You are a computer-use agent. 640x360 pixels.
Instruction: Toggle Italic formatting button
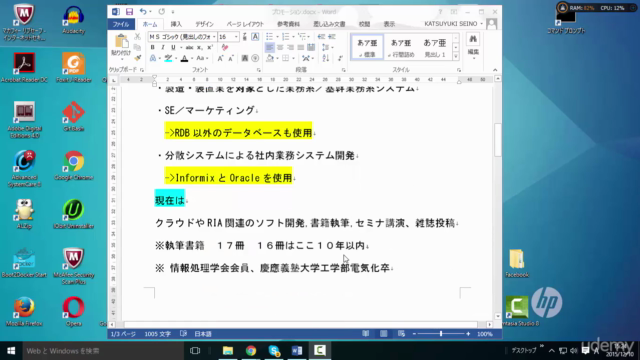pyautogui.click(x=162, y=47)
